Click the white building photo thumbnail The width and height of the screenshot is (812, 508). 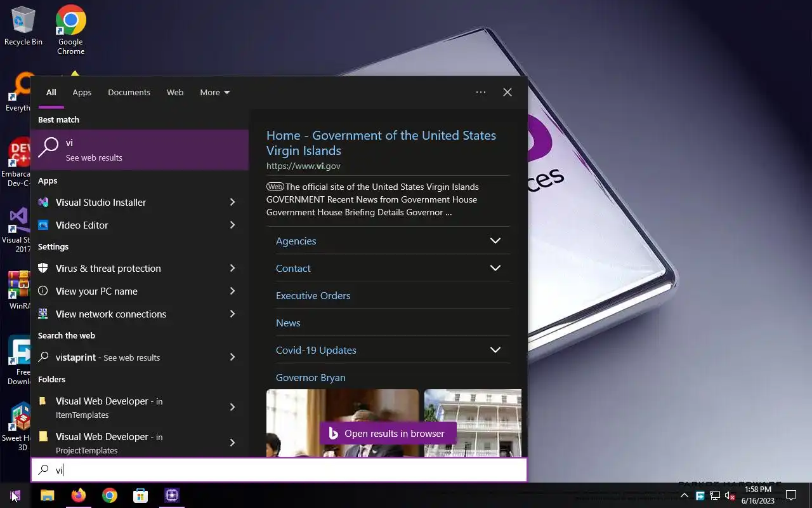[473, 423]
